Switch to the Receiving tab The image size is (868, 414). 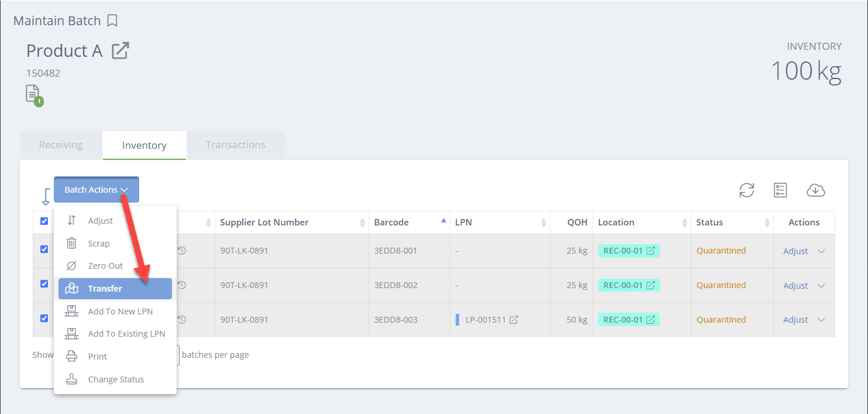(60, 145)
